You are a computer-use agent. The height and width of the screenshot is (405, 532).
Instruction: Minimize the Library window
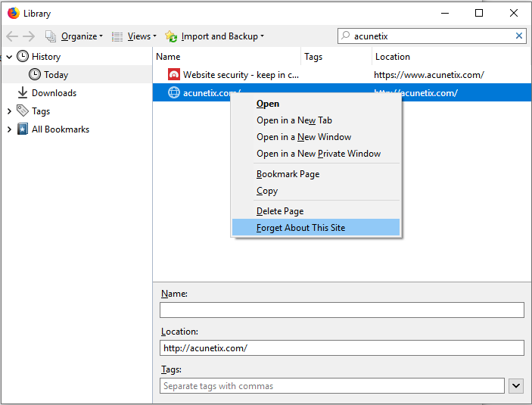point(445,13)
